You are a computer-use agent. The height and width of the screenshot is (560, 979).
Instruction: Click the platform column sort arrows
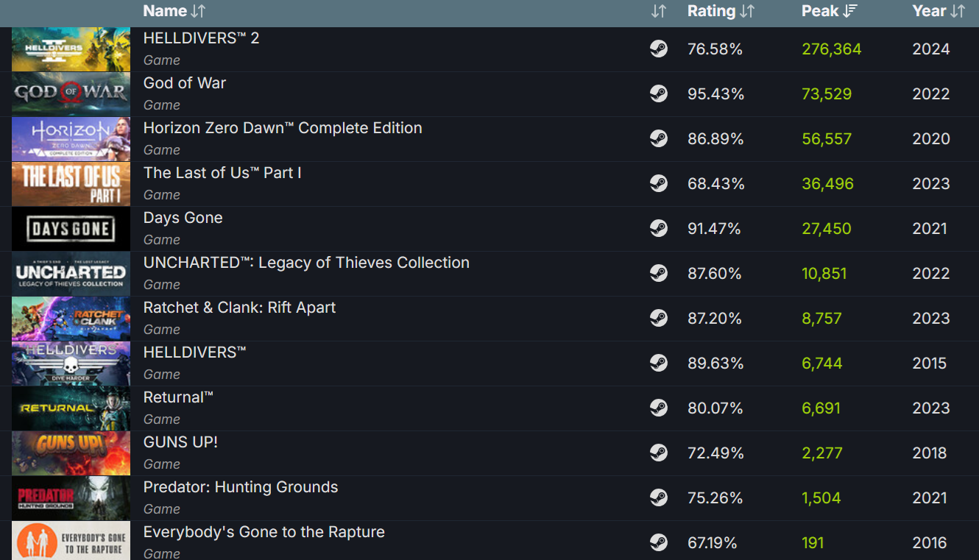click(659, 11)
